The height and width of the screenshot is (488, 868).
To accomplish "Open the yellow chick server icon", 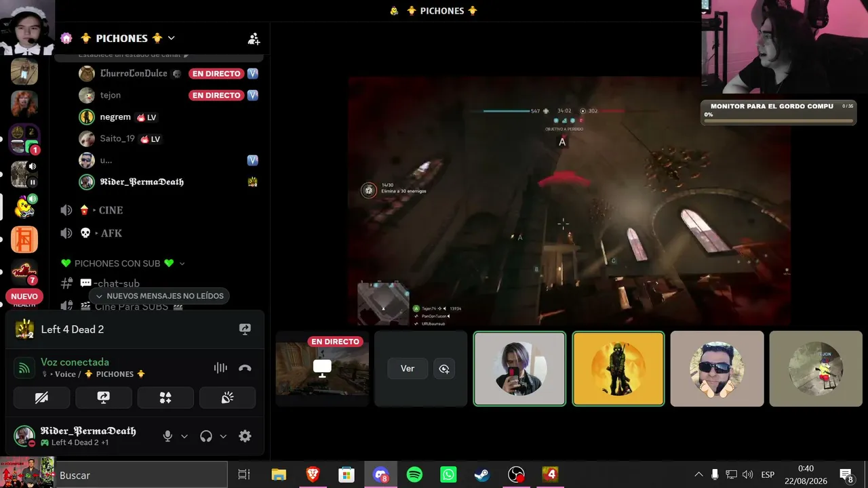I will pyautogui.click(x=24, y=207).
